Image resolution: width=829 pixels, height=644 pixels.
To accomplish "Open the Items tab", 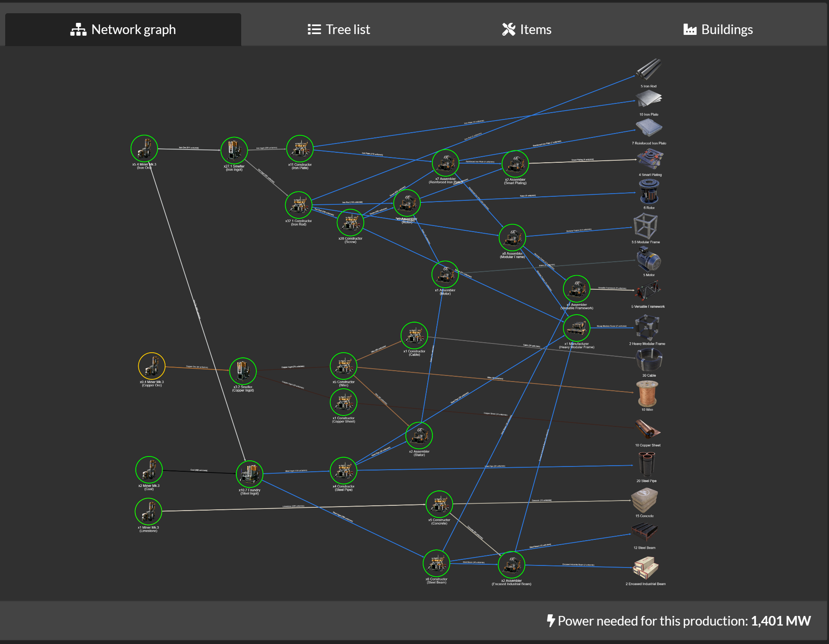I will click(526, 29).
